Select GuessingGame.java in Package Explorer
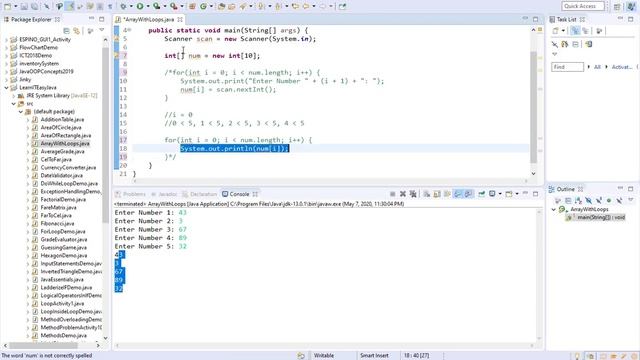Viewport: 640px width, 360px height. [63, 248]
